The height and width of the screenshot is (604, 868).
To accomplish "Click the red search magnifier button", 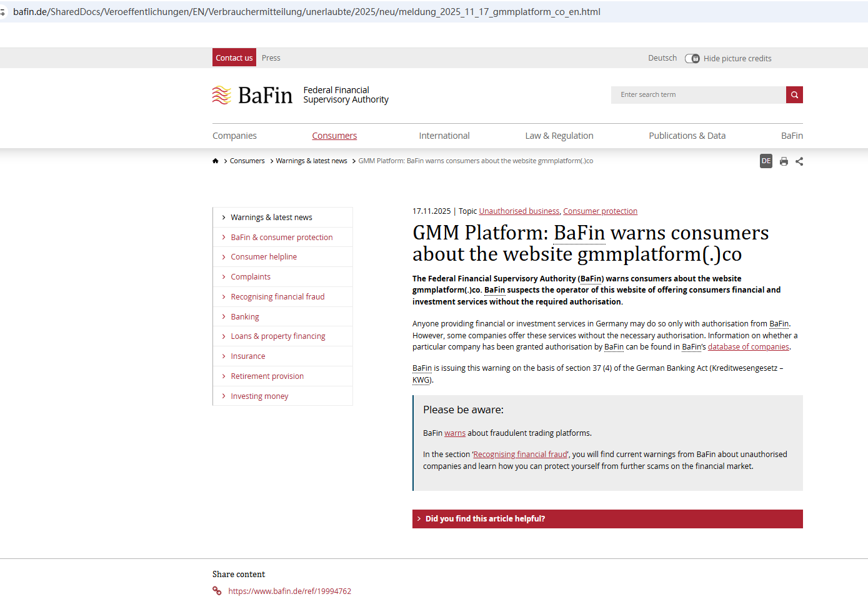I will click(x=794, y=95).
